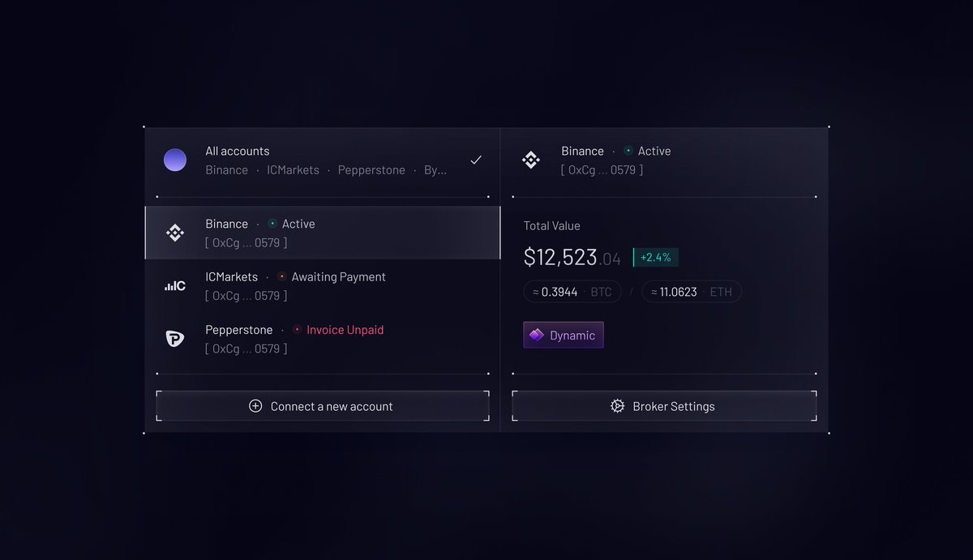973x560 pixels.
Task: Click the 0.3944 BTC value pill
Action: pos(572,292)
